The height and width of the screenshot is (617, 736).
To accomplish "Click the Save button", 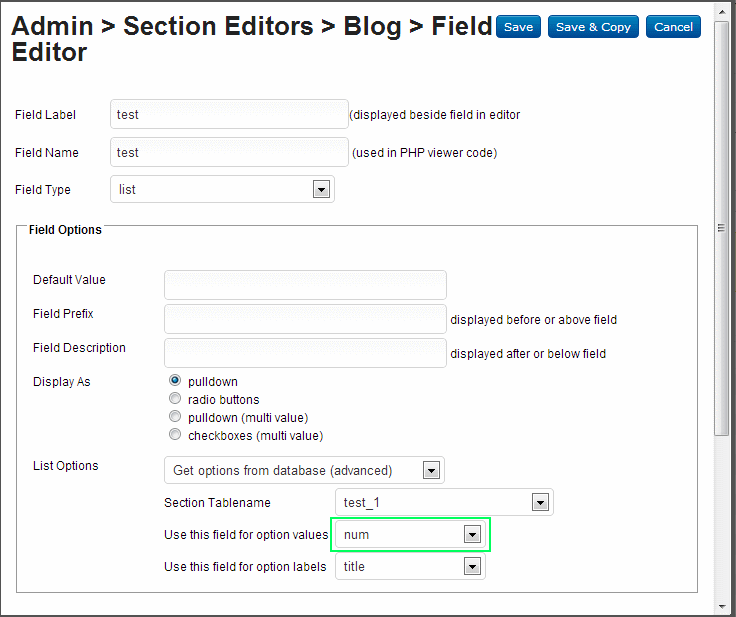I will click(518, 27).
